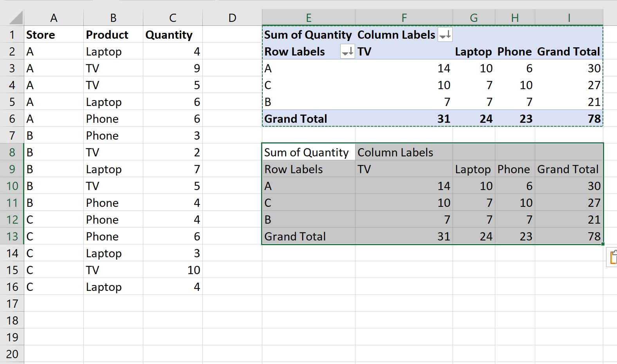This screenshot has height=364, width=617.
Task: Click value 30 in pivot row 3
Action: 569,68
